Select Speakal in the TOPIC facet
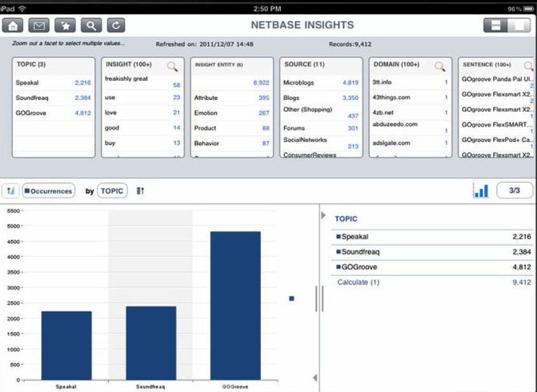This screenshot has width=537, height=392. 53,83
